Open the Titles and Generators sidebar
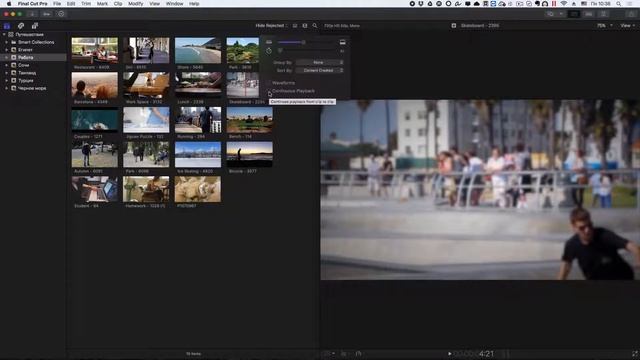 point(35,26)
